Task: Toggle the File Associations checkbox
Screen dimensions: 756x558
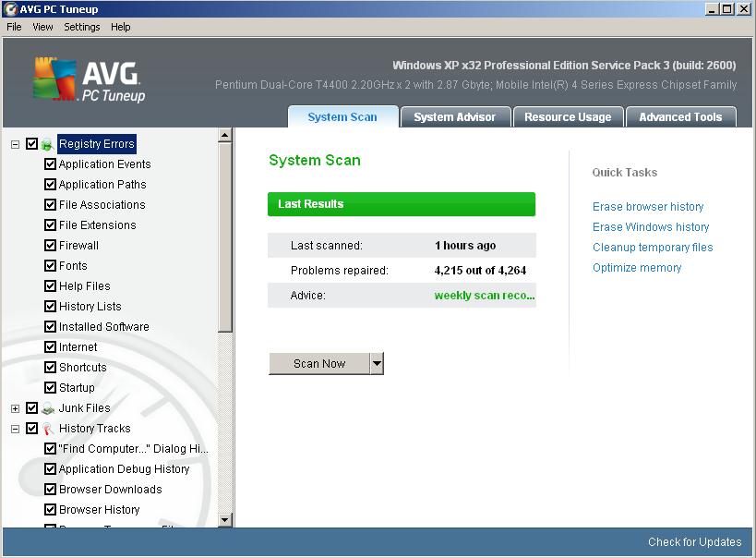Action: click(x=50, y=205)
